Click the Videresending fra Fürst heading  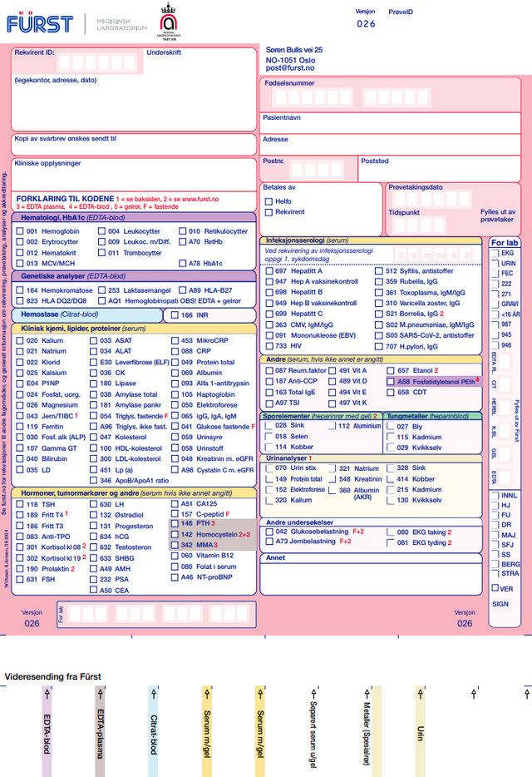click(53, 676)
